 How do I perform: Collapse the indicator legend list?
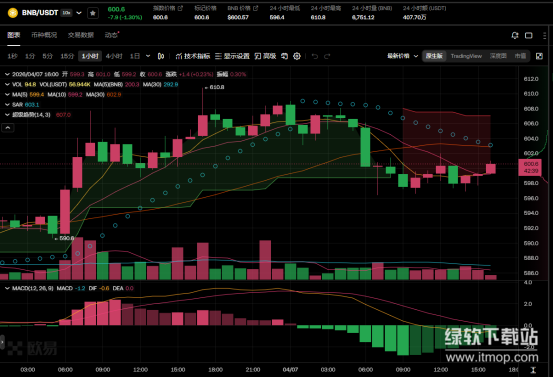(8, 128)
